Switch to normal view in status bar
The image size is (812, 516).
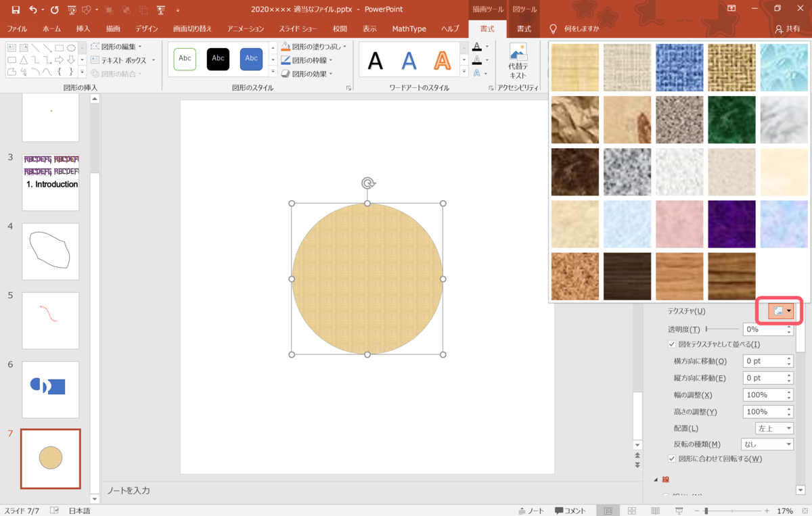point(608,511)
